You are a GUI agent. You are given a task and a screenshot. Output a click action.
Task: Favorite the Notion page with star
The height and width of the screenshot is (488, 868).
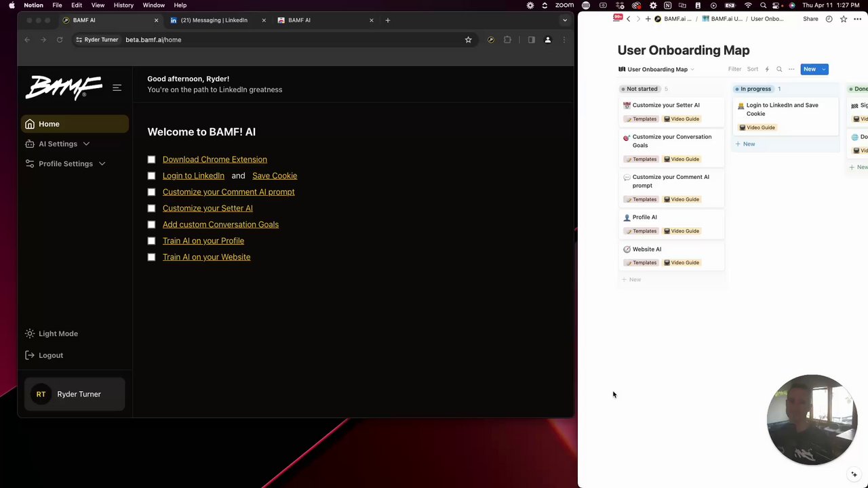click(x=844, y=19)
